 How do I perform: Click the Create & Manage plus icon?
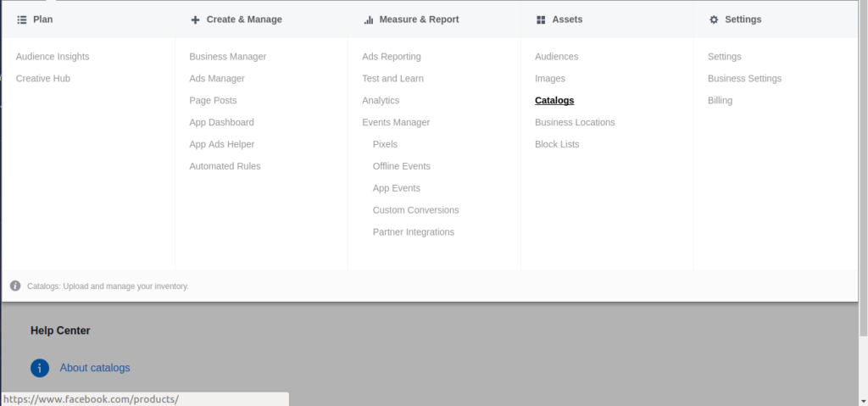[x=195, y=19]
